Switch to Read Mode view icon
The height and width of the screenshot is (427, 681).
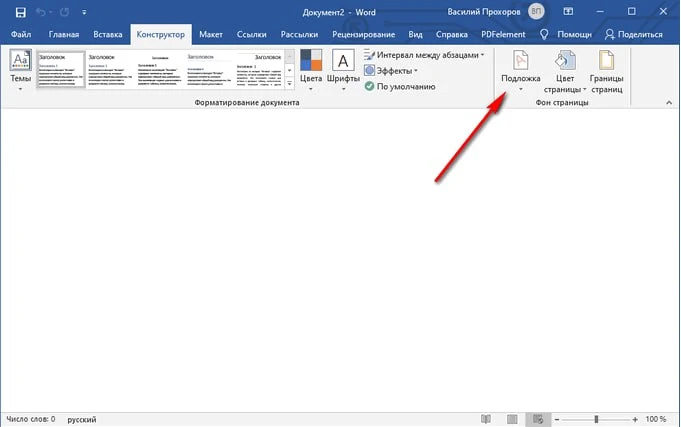pos(486,419)
